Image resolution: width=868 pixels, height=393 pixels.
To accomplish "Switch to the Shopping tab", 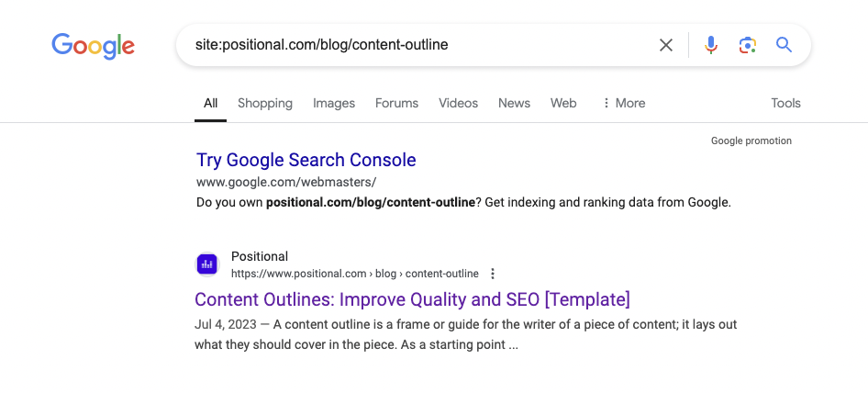I will (x=265, y=103).
